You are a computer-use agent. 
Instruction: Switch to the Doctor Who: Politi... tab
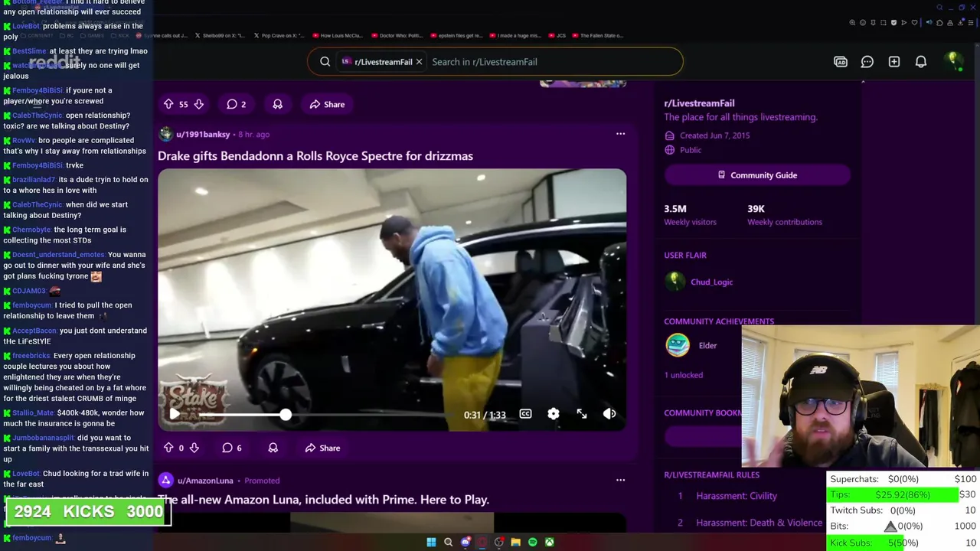397,35
